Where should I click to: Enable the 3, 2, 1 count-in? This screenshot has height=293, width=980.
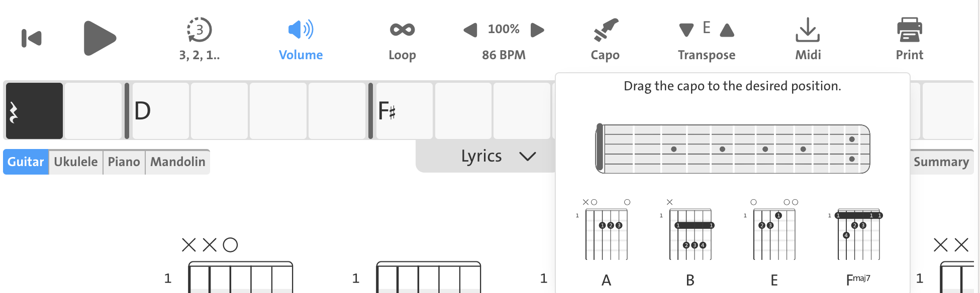[200, 30]
